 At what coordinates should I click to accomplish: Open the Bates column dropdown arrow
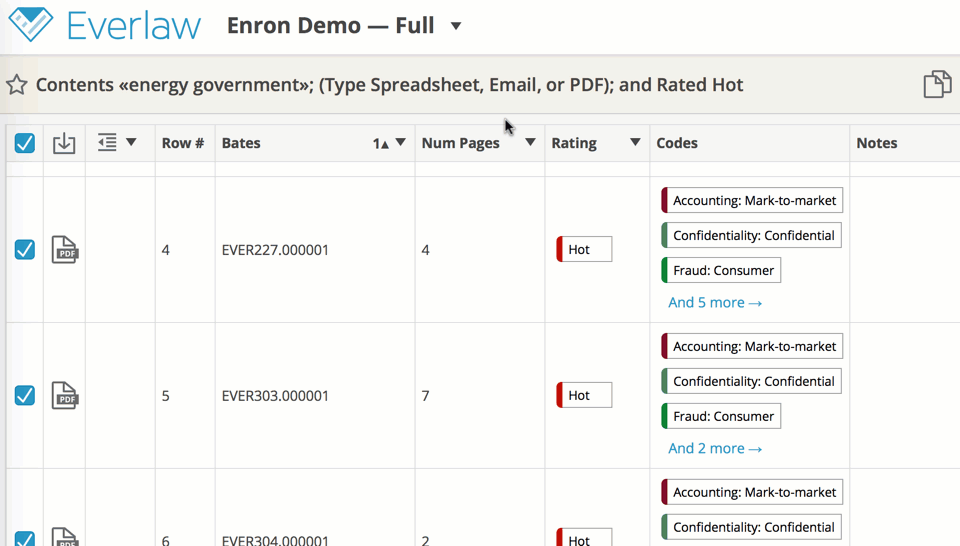(400, 143)
